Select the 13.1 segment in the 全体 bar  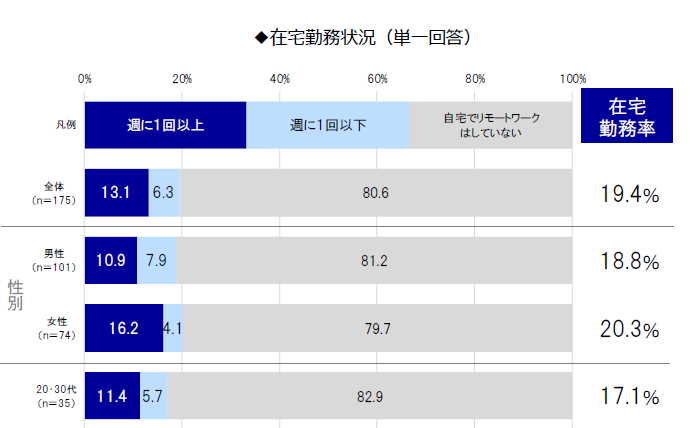click(117, 193)
